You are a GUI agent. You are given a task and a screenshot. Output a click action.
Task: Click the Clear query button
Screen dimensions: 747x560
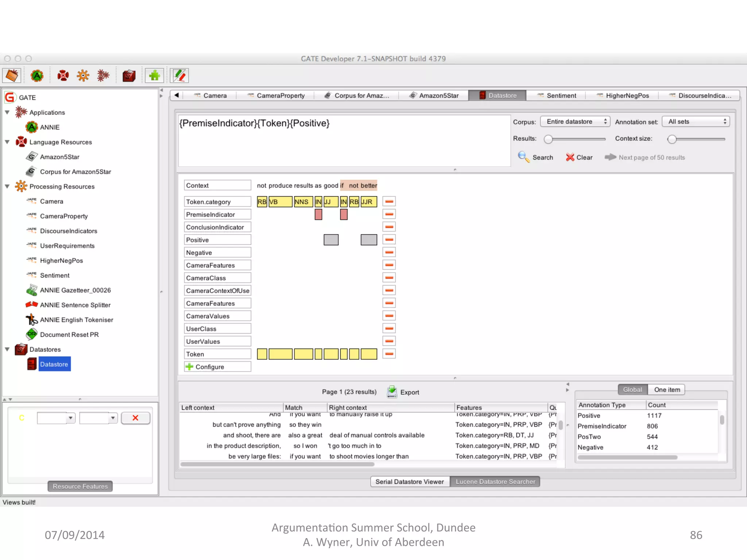(579, 157)
